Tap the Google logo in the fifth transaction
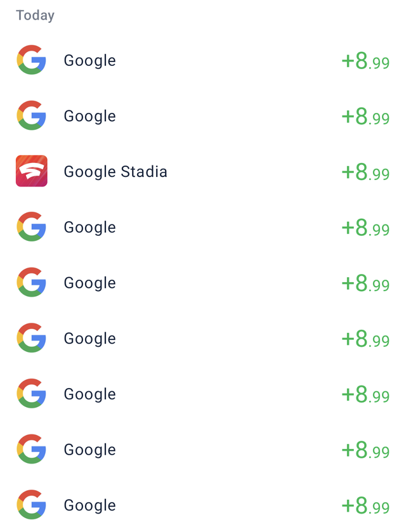 tap(32, 283)
